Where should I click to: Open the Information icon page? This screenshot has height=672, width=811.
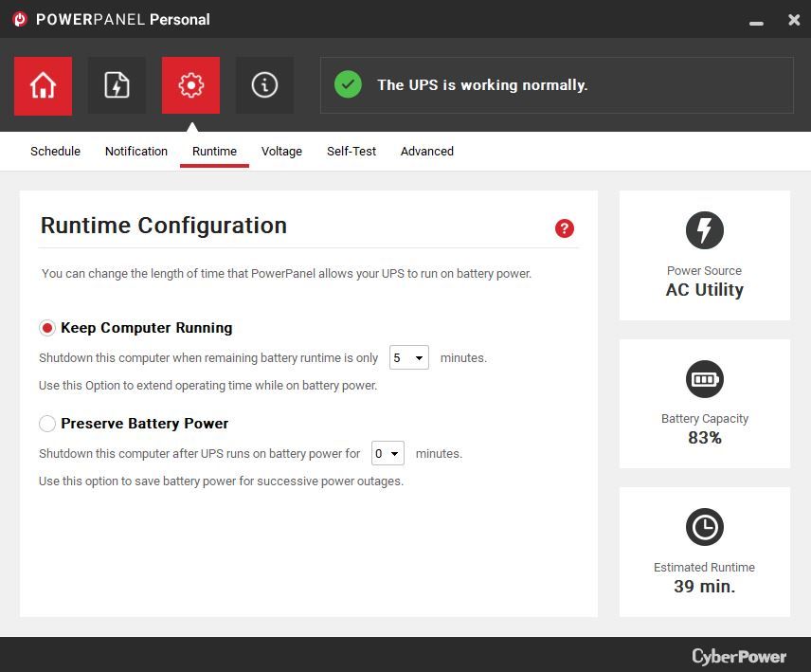265,86
